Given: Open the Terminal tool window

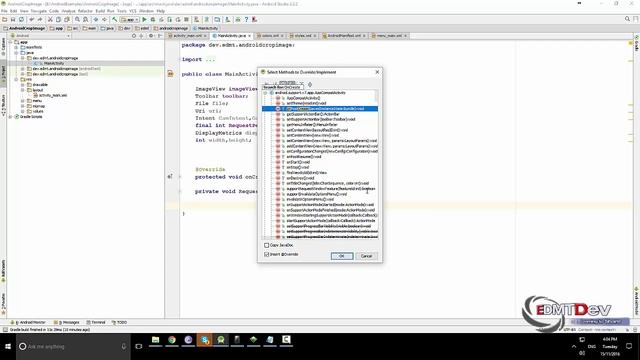Looking at the screenshot, I should pyautogui.click(x=96, y=322).
